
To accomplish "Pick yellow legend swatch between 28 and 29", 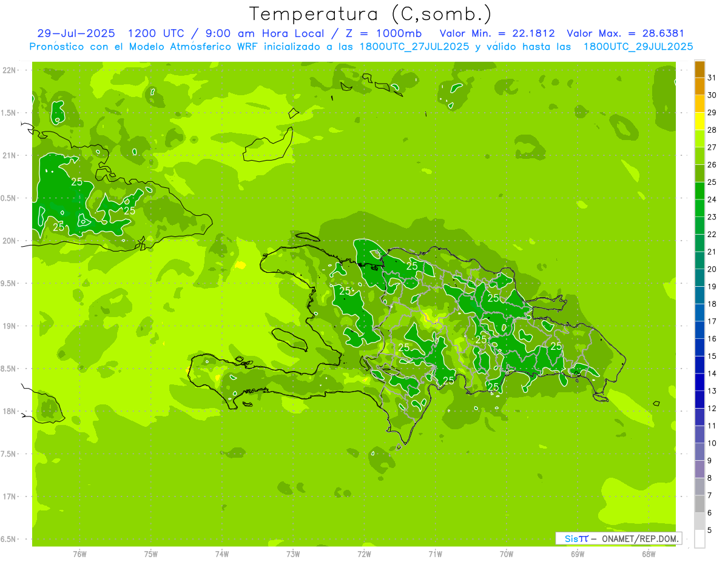I will pos(699,121).
